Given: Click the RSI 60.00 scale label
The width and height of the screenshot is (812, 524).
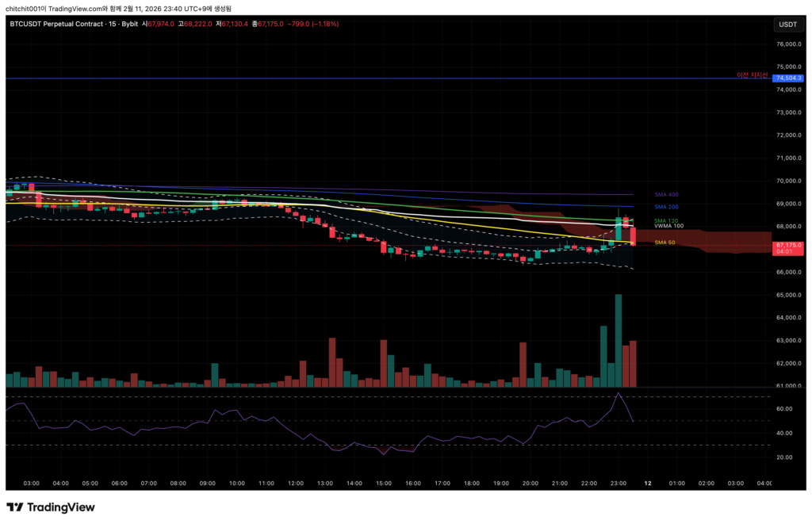Looking at the screenshot, I should [x=784, y=409].
